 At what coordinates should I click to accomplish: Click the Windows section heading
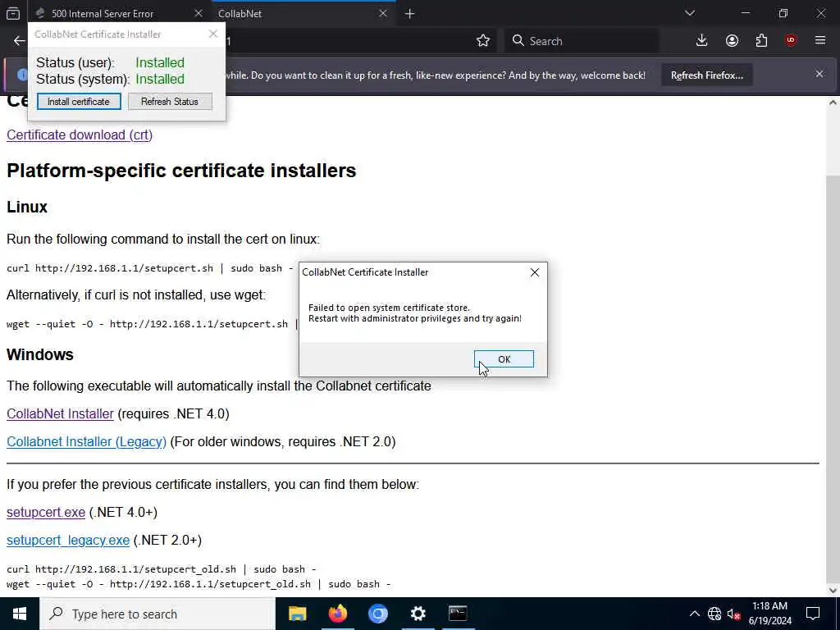[x=40, y=354]
